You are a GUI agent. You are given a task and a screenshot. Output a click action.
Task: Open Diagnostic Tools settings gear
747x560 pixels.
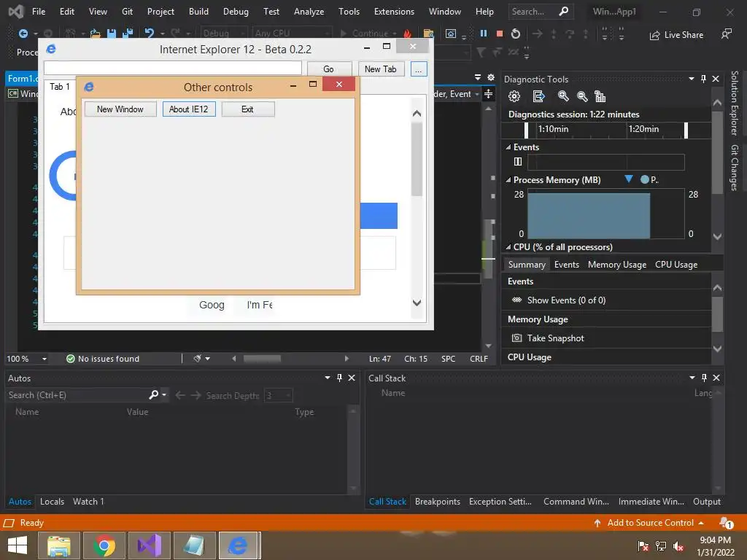[x=514, y=97]
